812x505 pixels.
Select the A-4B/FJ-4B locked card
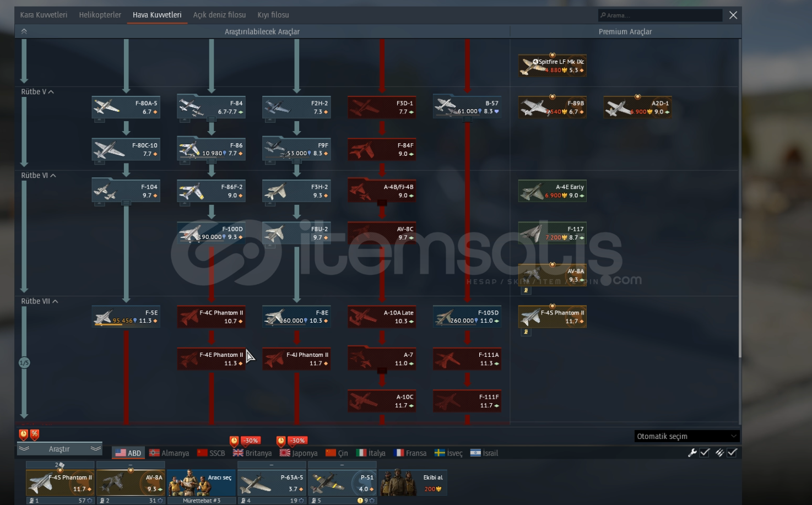[382, 191]
